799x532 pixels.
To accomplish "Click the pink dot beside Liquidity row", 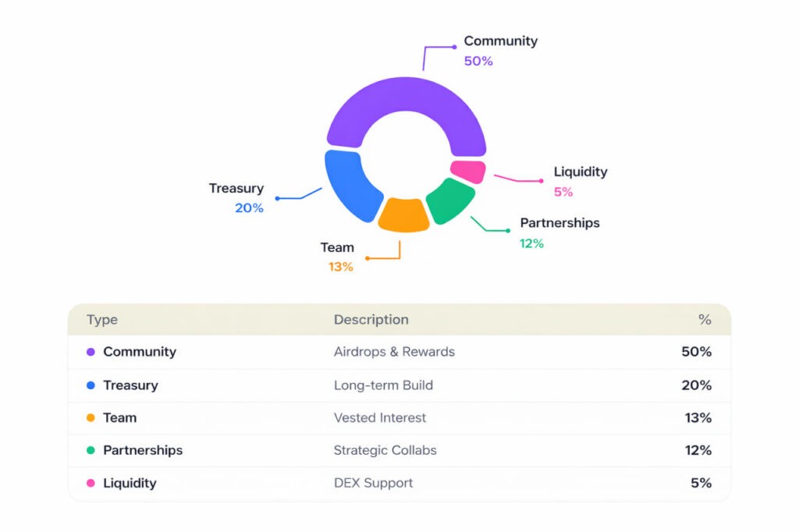I will [x=91, y=484].
